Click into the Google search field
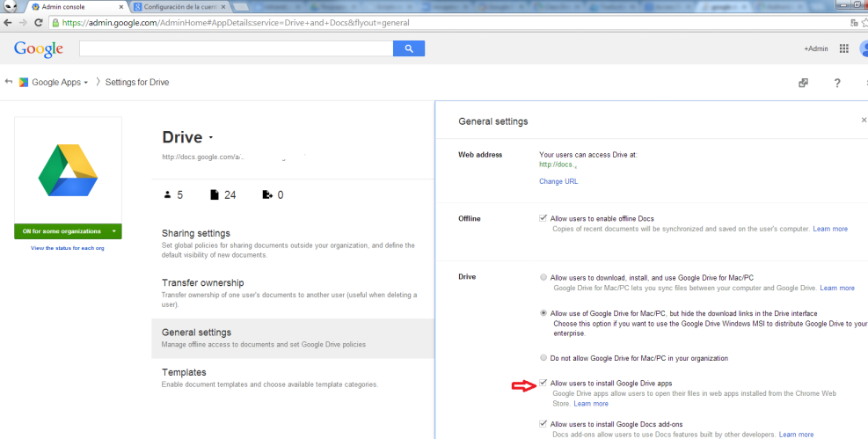Viewport: 868px width, 439px height. coord(236,48)
